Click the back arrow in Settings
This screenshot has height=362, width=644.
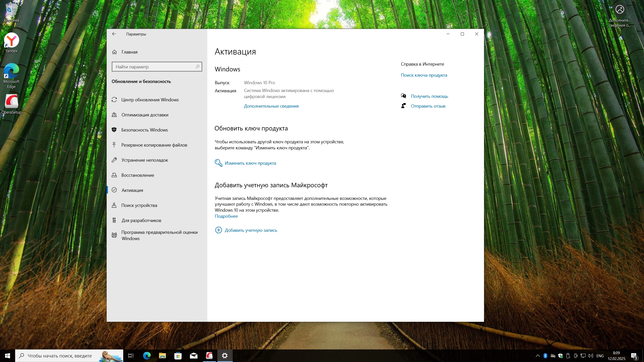(114, 34)
